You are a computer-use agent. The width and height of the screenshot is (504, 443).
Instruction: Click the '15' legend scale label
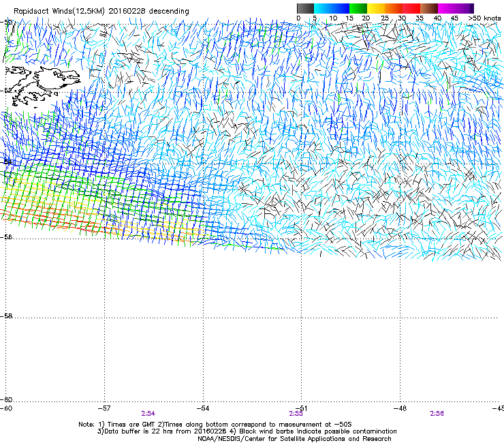click(349, 18)
